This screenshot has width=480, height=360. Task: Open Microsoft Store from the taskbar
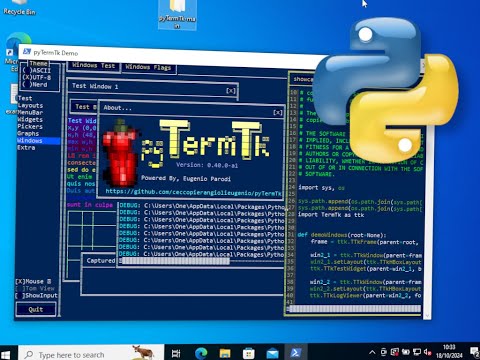pyautogui.click(x=249, y=353)
